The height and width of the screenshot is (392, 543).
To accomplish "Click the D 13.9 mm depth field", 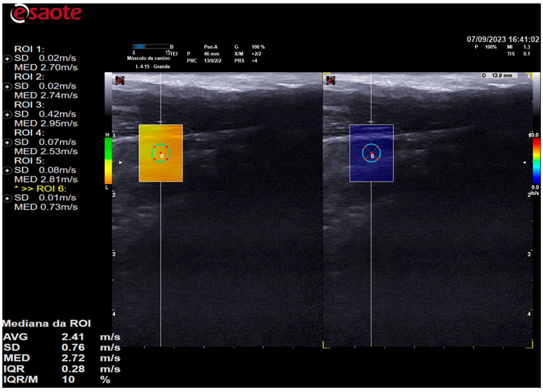I will click(x=500, y=76).
